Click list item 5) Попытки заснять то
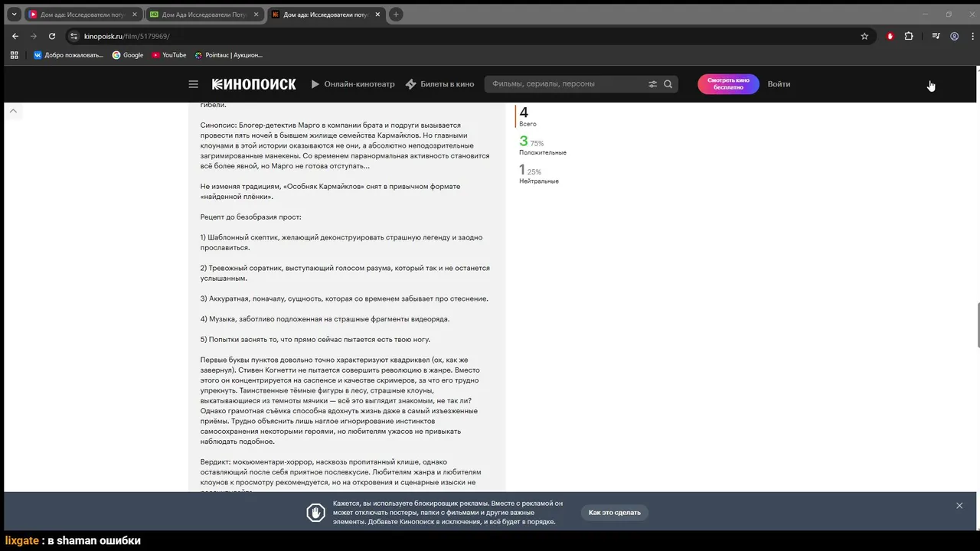Viewport: 980px width, 551px height. point(315,339)
